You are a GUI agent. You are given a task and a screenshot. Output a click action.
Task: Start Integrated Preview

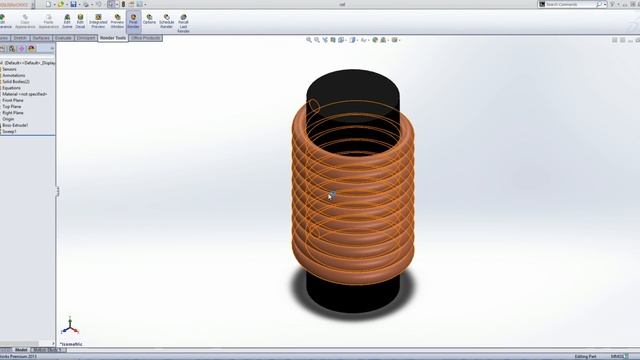[98, 21]
